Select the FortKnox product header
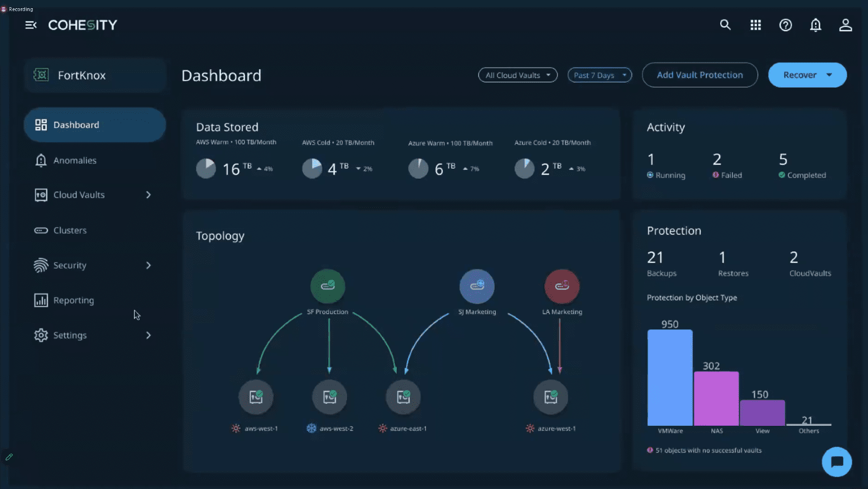 94,75
